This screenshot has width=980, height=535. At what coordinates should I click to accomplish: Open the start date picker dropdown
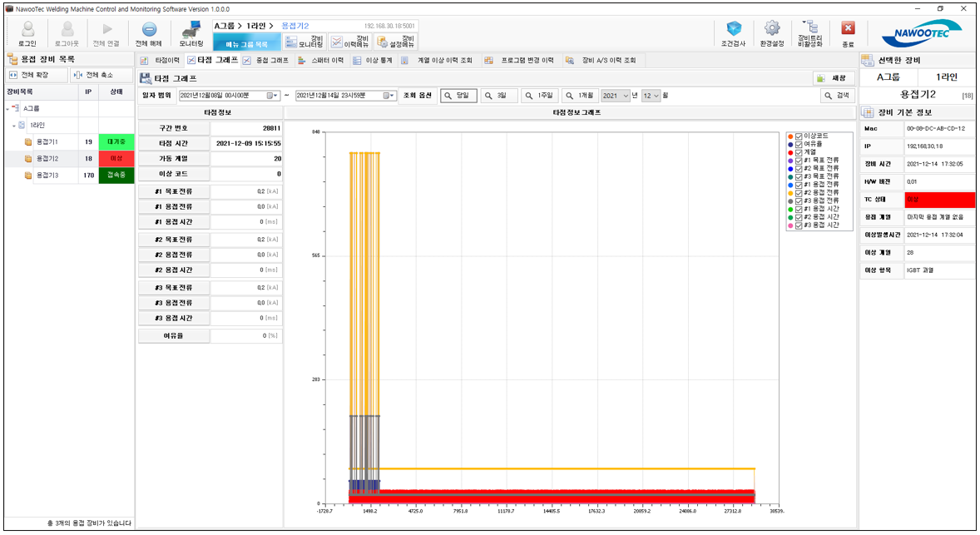click(x=272, y=96)
